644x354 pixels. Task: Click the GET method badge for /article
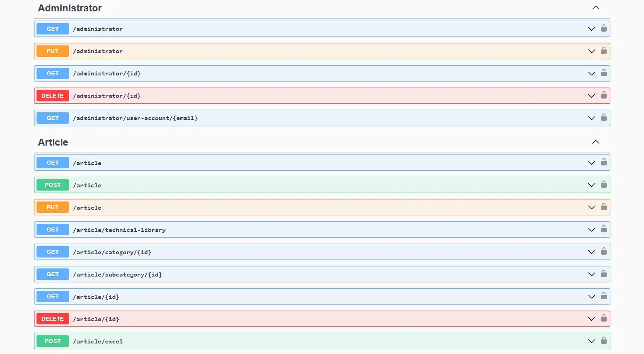(x=53, y=163)
